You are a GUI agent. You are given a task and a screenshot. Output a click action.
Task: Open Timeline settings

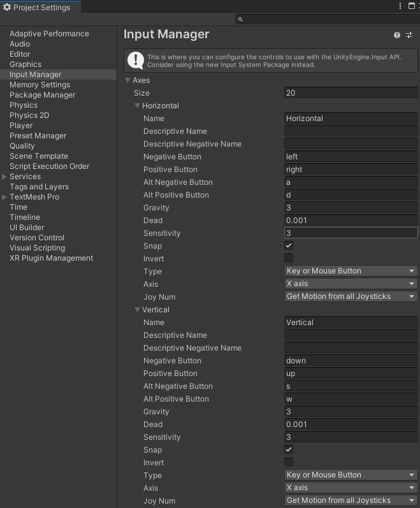(x=25, y=217)
